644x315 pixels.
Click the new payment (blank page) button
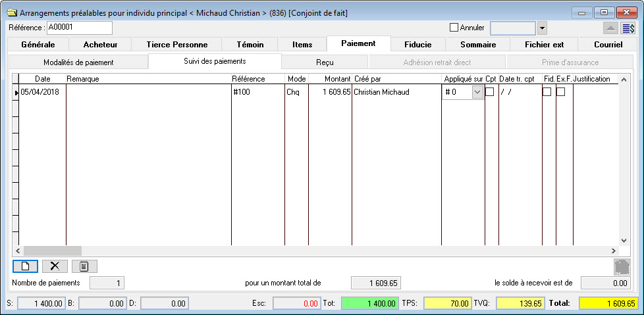(25, 266)
